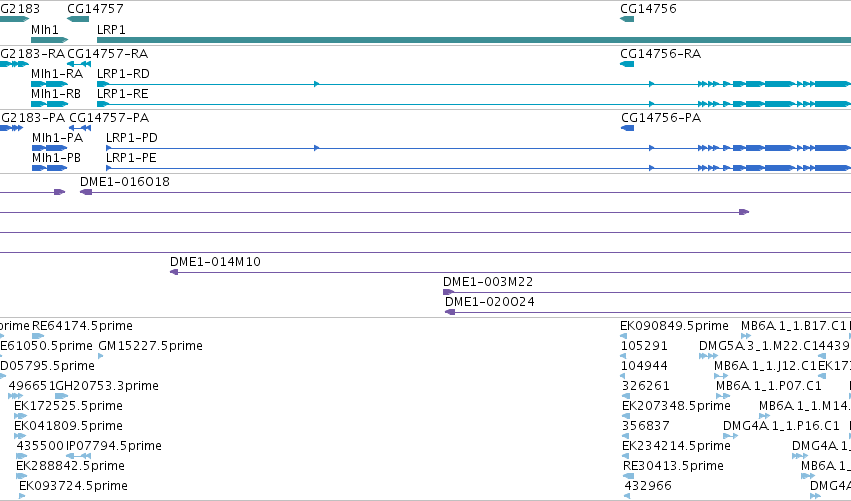Select the RE64174.5prime EST label
851x501 pixels.
pos(82,326)
